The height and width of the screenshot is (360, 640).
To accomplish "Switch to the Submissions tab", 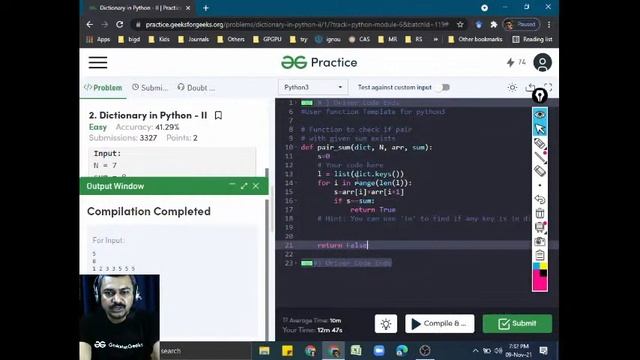I will coord(150,87).
